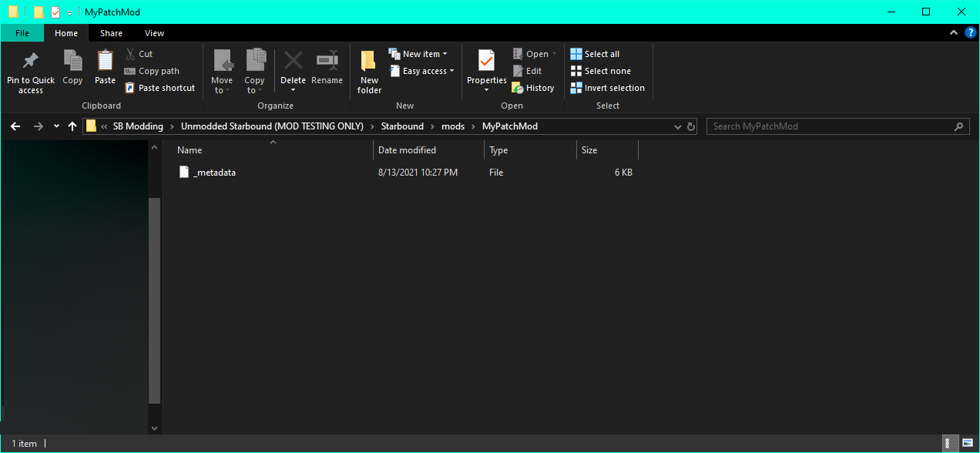The width and height of the screenshot is (980, 453).
Task: Open file History
Action: (x=533, y=88)
